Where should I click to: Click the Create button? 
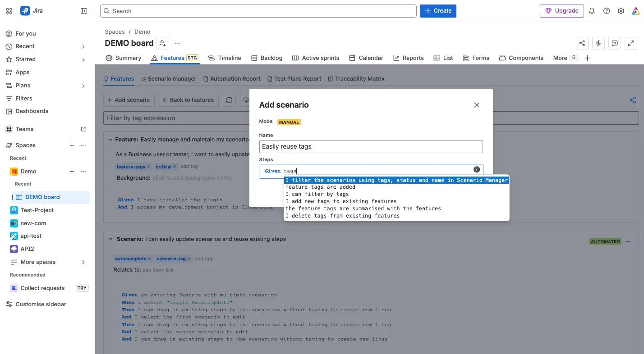pyautogui.click(x=438, y=11)
